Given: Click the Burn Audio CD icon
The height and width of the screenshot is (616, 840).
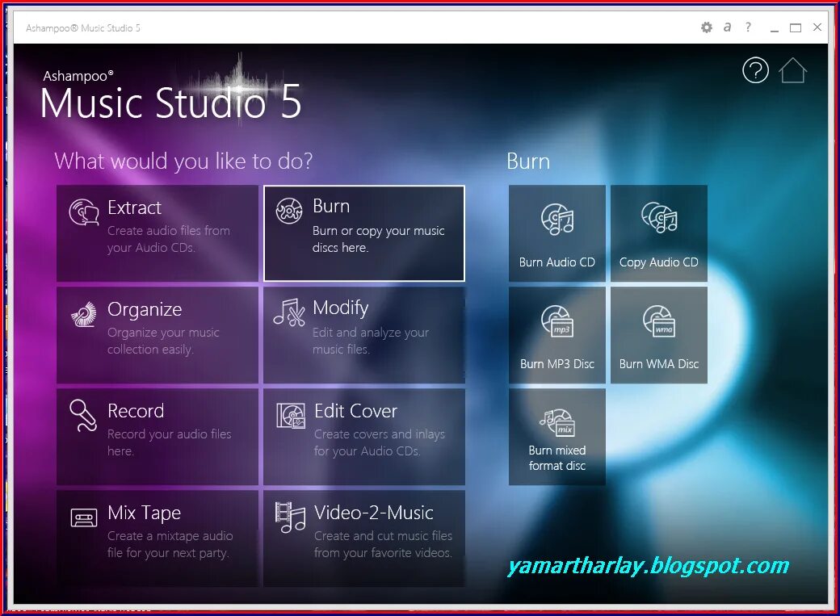Looking at the screenshot, I should [557, 219].
